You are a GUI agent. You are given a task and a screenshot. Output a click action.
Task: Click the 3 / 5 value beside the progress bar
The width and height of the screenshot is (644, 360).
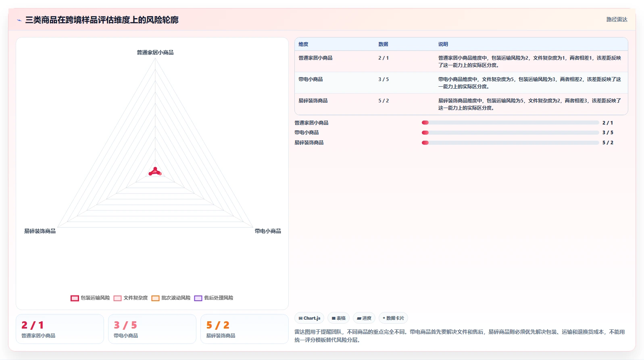[x=608, y=133]
